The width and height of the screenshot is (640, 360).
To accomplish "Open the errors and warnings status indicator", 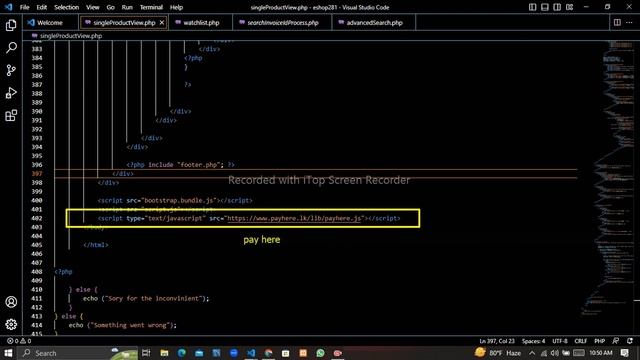I will click(19, 341).
